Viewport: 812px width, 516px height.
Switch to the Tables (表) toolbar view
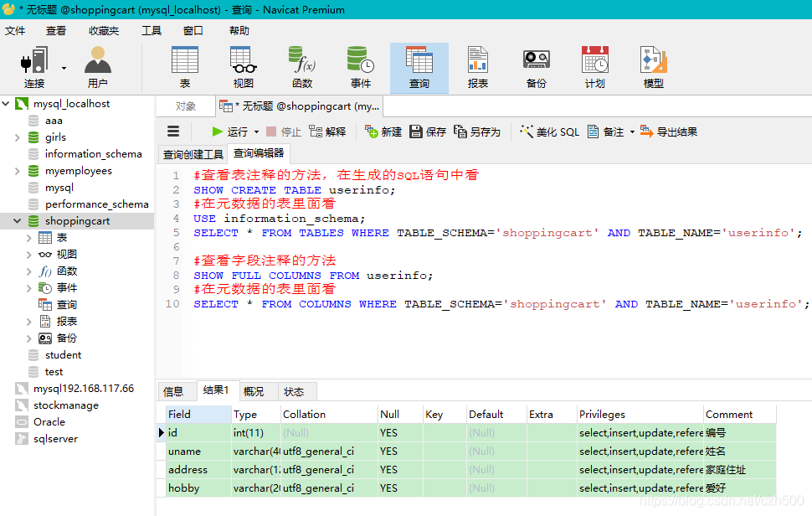pyautogui.click(x=184, y=67)
